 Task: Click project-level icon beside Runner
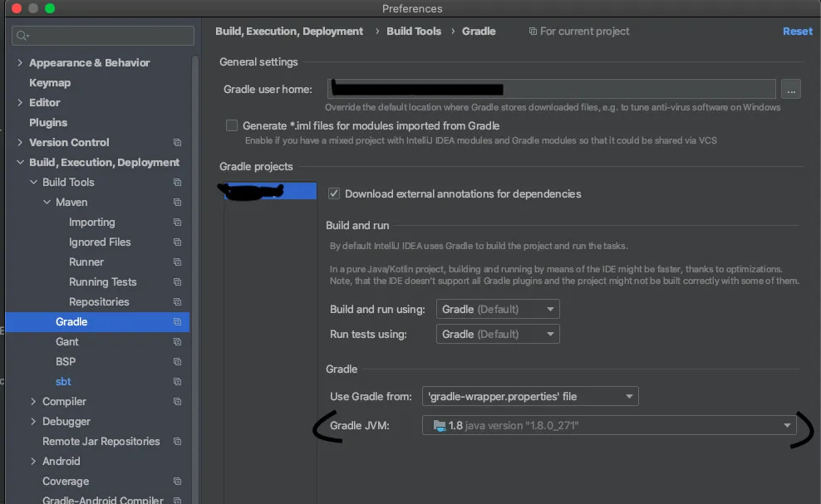tap(178, 262)
